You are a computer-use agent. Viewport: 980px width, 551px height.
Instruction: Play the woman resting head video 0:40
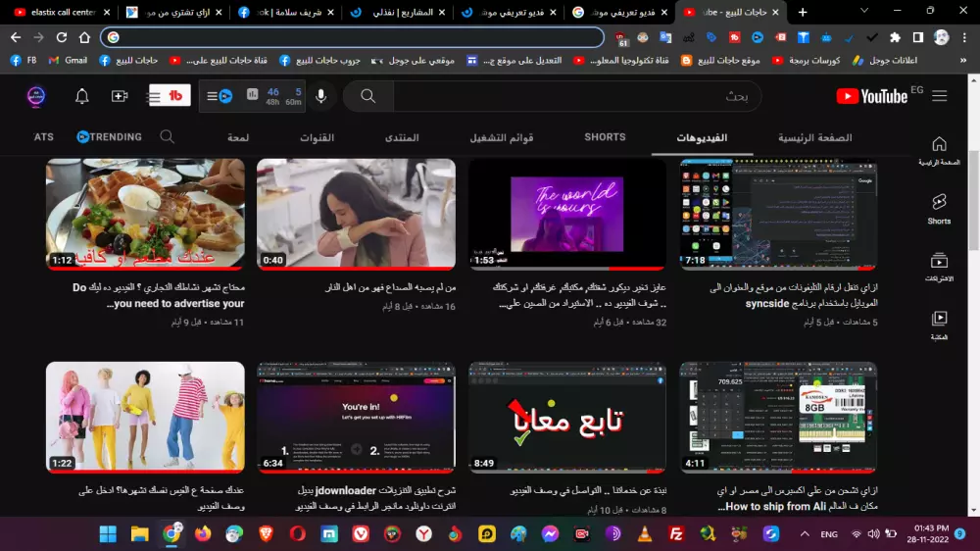[357, 214]
